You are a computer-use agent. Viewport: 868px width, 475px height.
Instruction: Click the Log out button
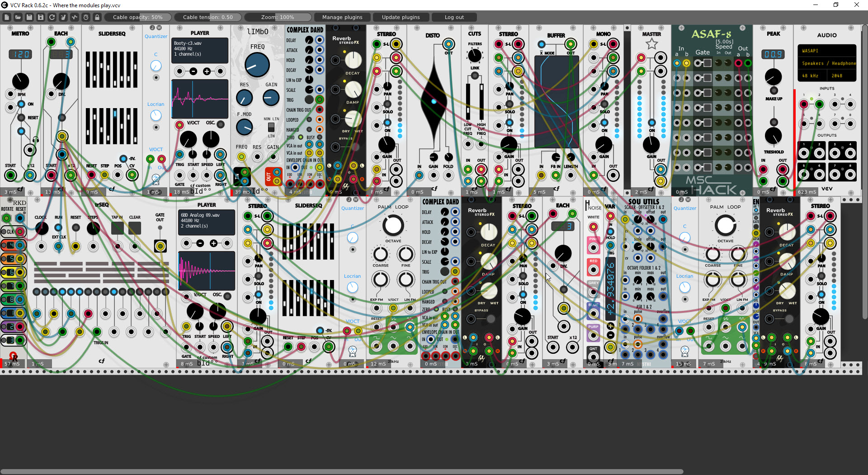click(454, 17)
